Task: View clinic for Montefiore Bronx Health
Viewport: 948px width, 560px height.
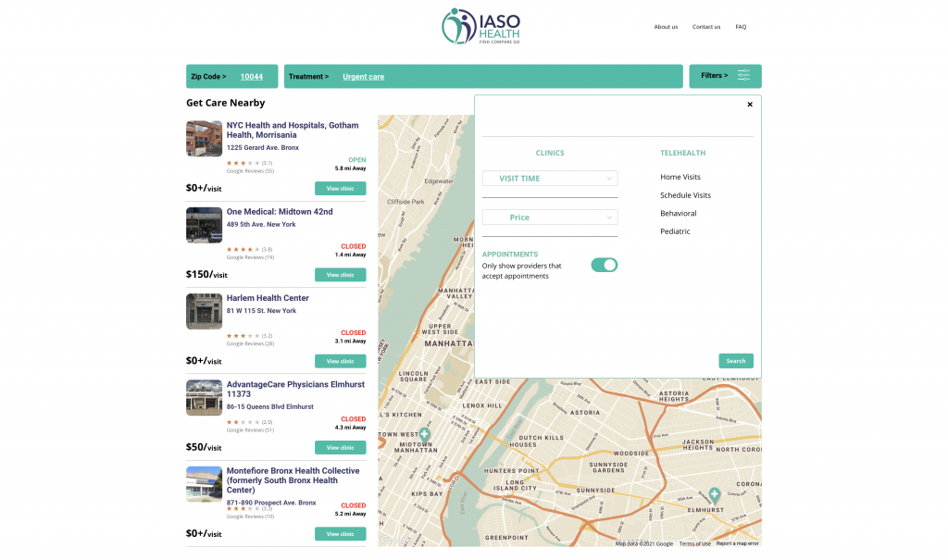Action: click(x=340, y=535)
